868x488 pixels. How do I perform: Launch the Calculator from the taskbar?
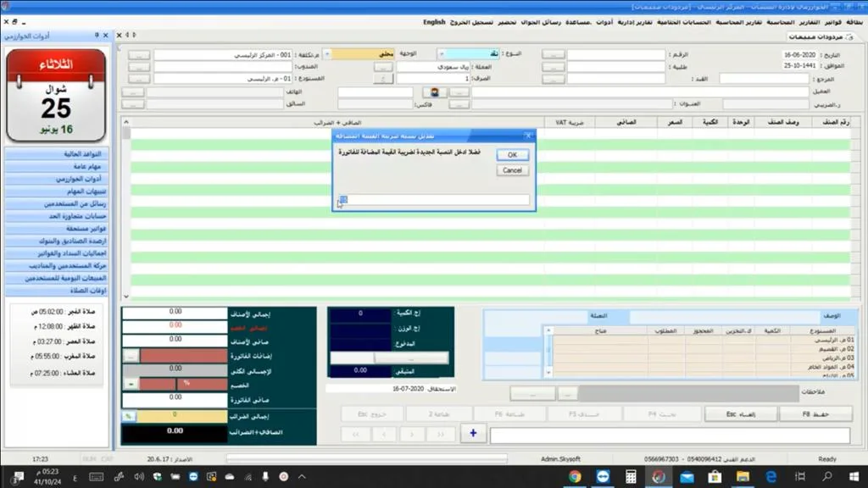coord(631,476)
